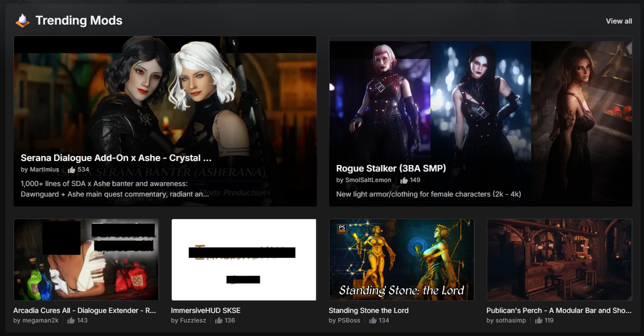This screenshot has height=336, width=644.
Task: Open Publican's Perch bar thumbnail
Action: (559, 260)
